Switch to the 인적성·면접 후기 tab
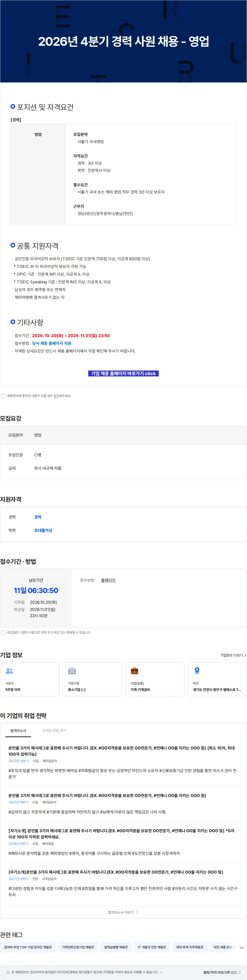 pyautogui.click(x=54, y=731)
